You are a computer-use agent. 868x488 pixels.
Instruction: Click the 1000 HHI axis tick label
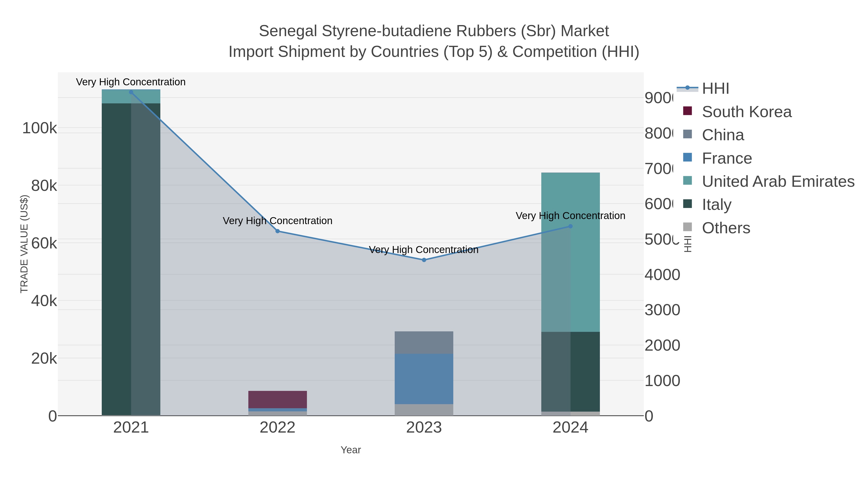(x=663, y=381)
